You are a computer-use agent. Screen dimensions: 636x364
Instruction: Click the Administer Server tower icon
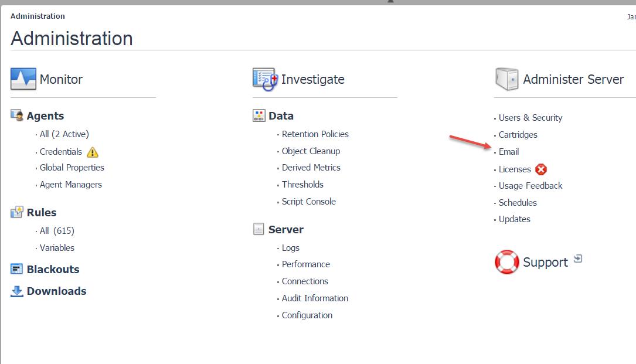506,79
